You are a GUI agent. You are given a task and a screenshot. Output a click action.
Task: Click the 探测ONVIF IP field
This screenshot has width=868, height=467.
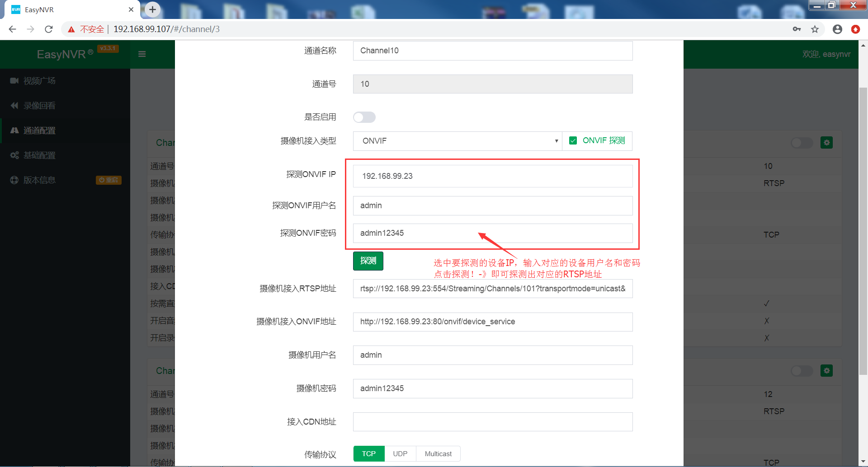[493, 176]
